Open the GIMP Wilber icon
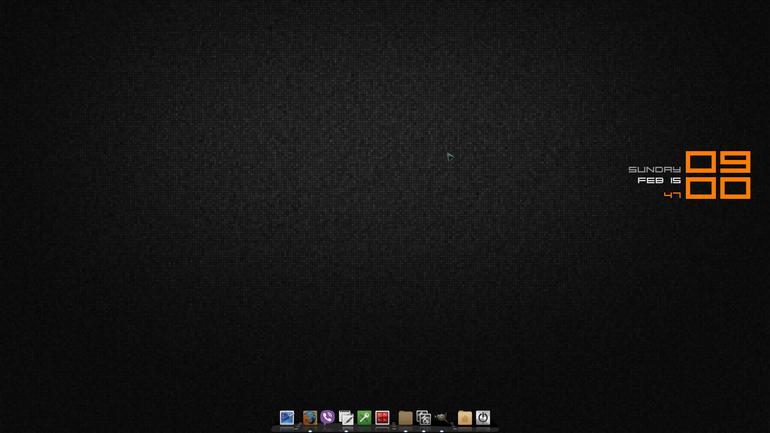The image size is (770, 433). click(x=441, y=418)
